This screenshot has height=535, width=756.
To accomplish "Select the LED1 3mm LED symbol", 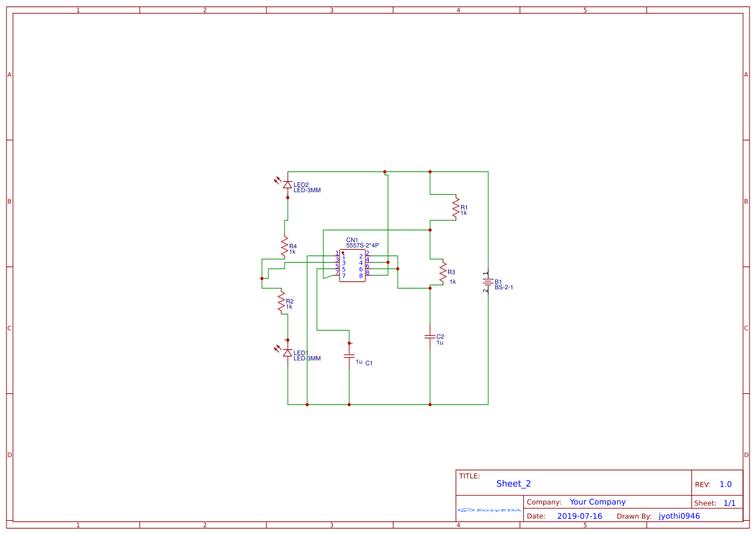I will [287, 353].
